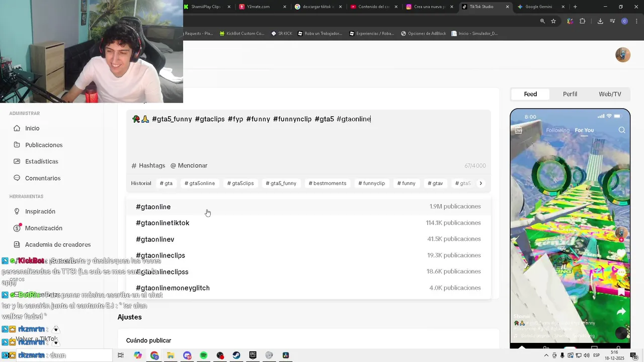Select #gtaonlinemoneyglitch hashtag suggestion

click(x=308, y=288)
